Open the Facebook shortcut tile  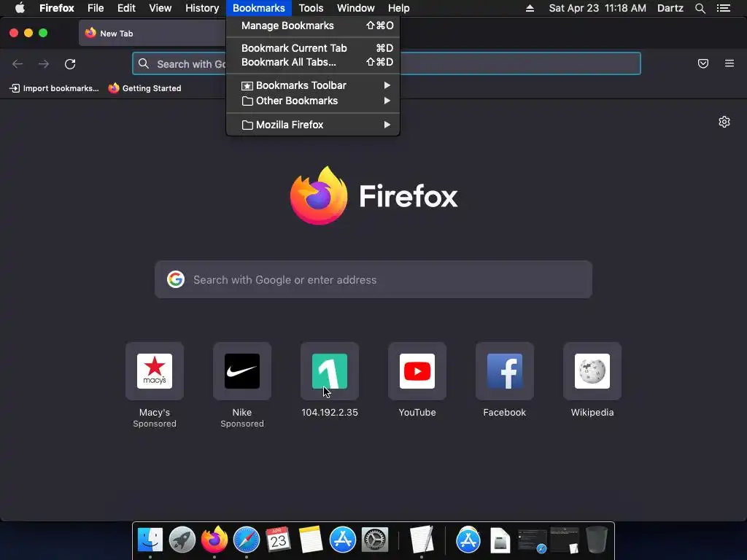(505, 371)
